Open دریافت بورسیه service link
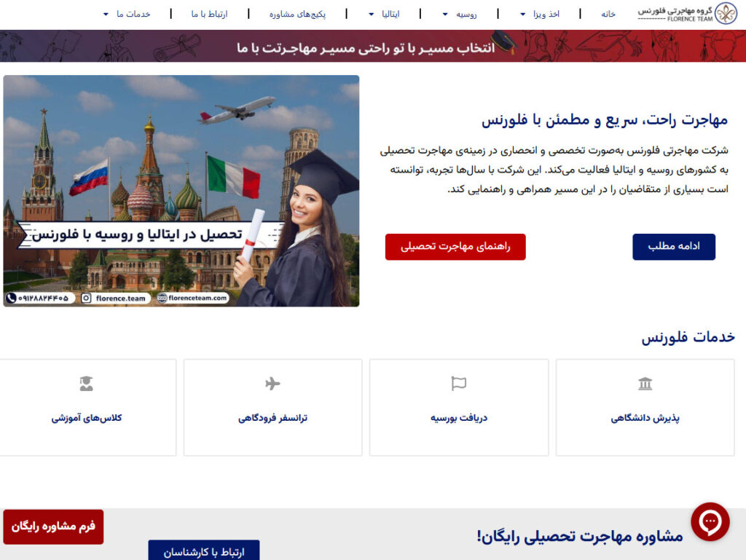Image resolution: width=746 pixels, height=560 pixels. coord(459,418)
